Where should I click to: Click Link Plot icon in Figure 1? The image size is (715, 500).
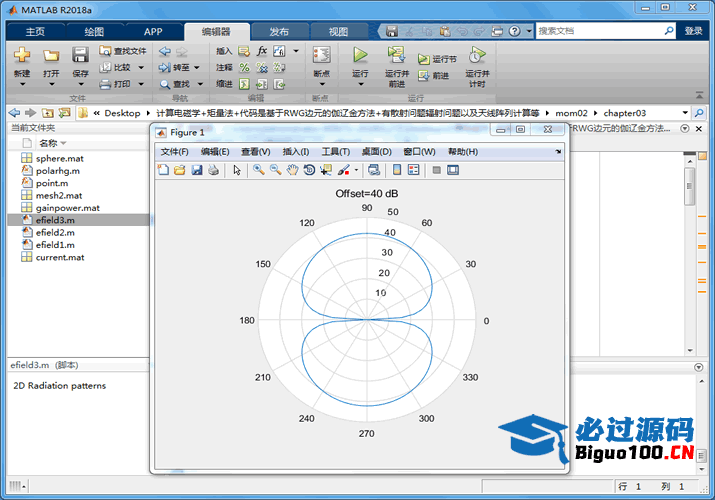click(x=374, y=170)
